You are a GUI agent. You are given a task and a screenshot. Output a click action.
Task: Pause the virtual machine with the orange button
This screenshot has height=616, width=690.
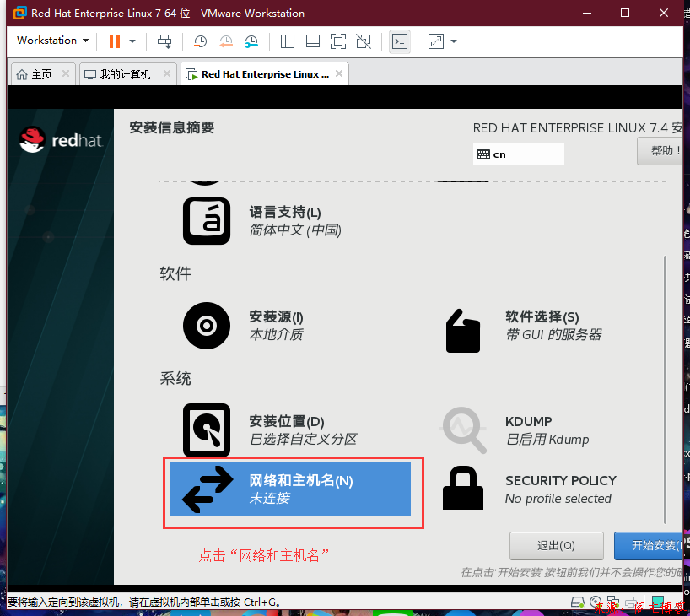pyautogui.click(x=115, y=41)
